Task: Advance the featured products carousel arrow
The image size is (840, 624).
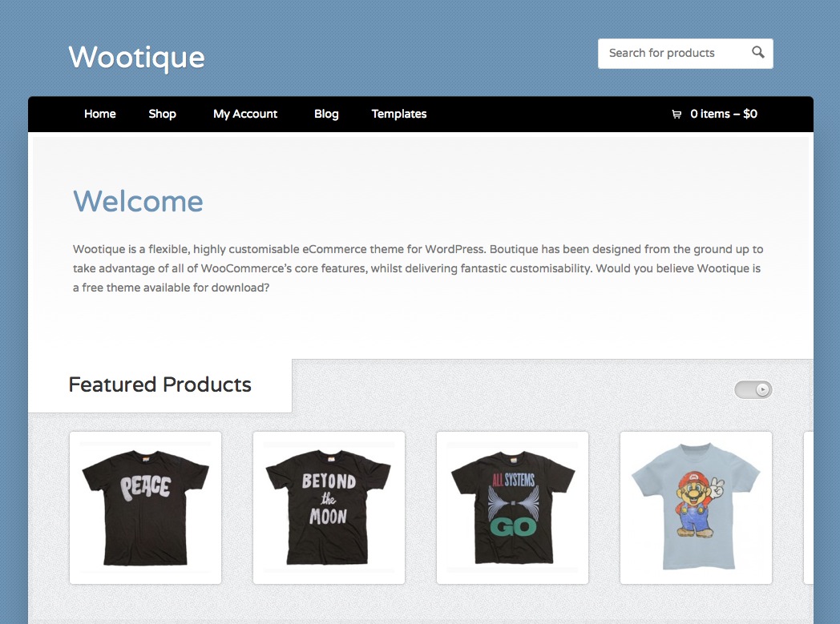Action: pos(763,390)
